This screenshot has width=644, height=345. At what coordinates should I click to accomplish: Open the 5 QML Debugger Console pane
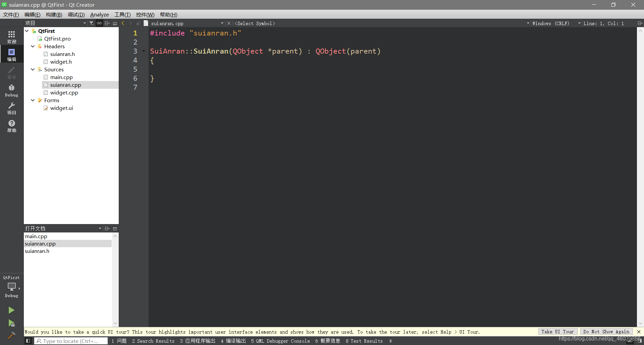(280, 341)
